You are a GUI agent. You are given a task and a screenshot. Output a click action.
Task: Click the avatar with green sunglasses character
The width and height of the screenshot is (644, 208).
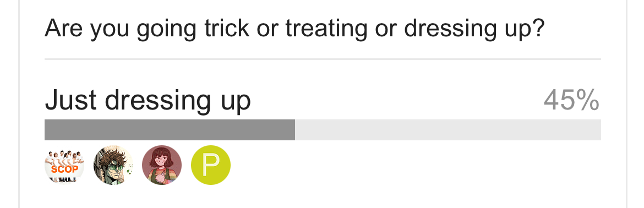[x=113, y=165]
